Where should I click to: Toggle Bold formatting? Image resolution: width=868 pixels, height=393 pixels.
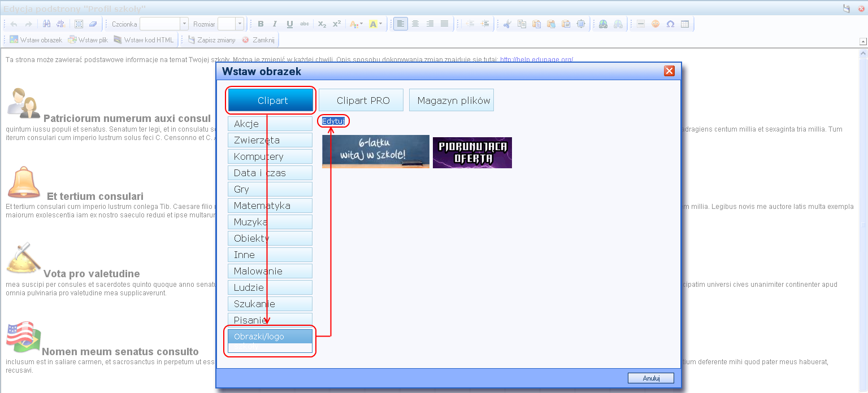[261, 24]
